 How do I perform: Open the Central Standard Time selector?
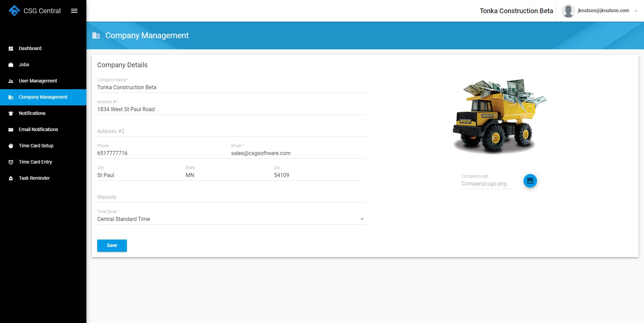click(x=231, y=219)
